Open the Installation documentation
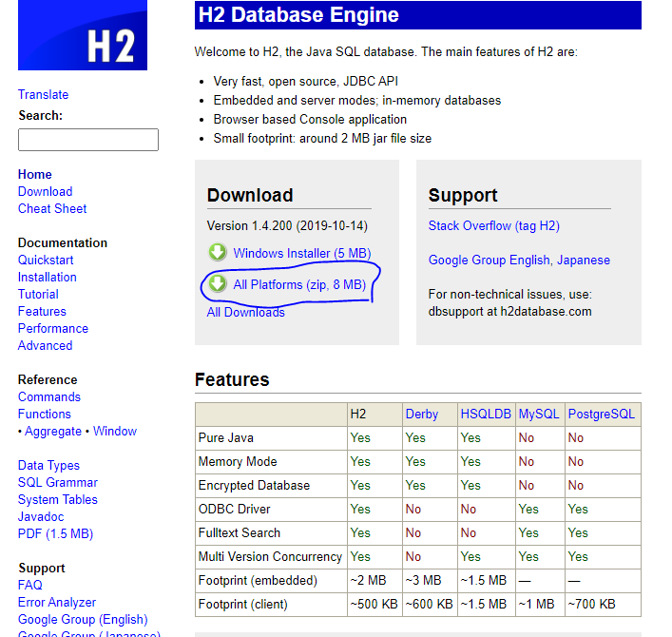The image size is (672, 637). (x=48, y=278)
